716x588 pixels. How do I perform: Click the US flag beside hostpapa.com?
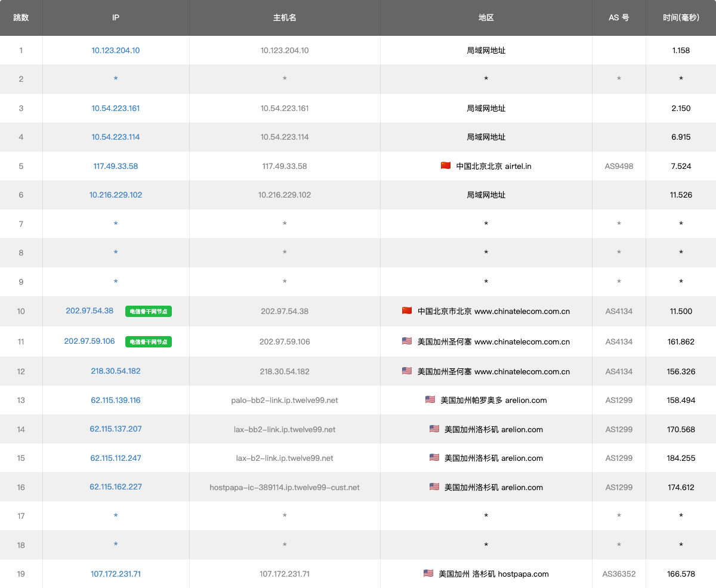click(428, 574)
